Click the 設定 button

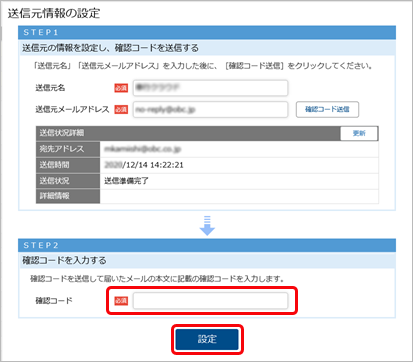pos(207,339)
